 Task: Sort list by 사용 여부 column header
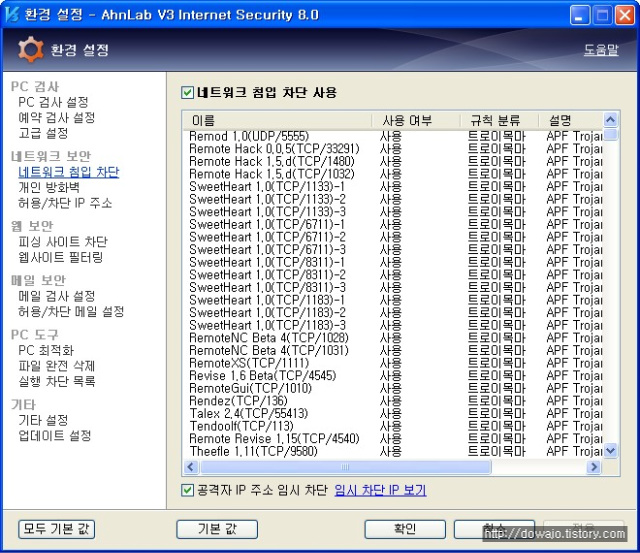[416, 120]
